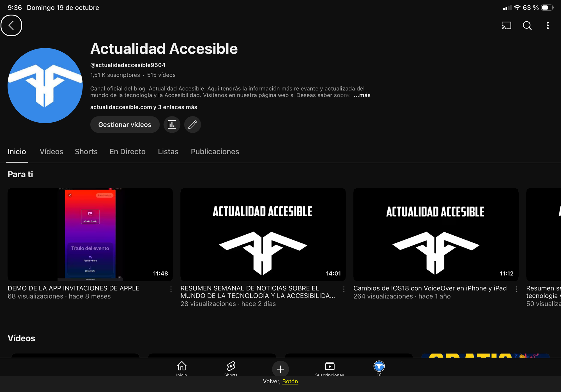Screen dimensions: 561x392
Task: Open the top-right three-dot menu
Action: [548, 26]
